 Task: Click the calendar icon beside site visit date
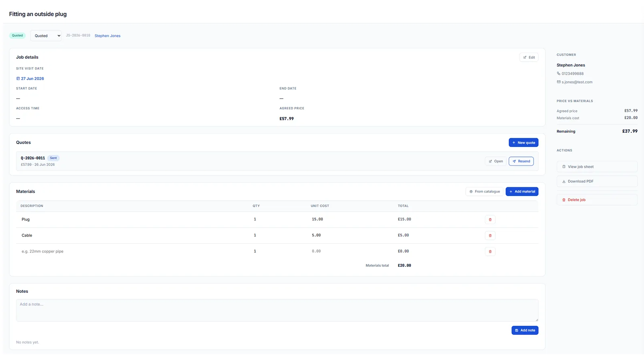click(18, 79)
